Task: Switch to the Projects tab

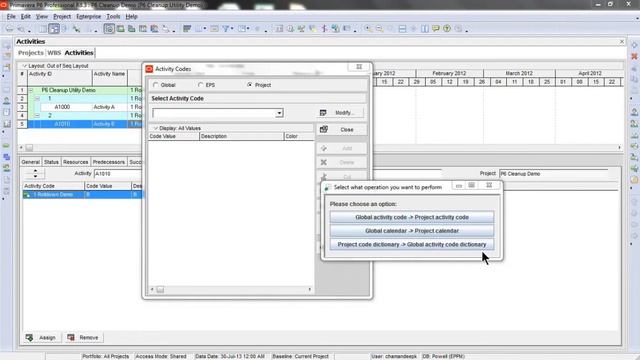Action: coord(31,53)
